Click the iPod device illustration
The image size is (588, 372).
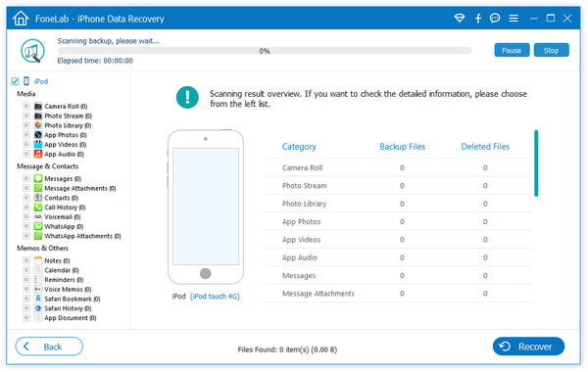tap(205, 207)
